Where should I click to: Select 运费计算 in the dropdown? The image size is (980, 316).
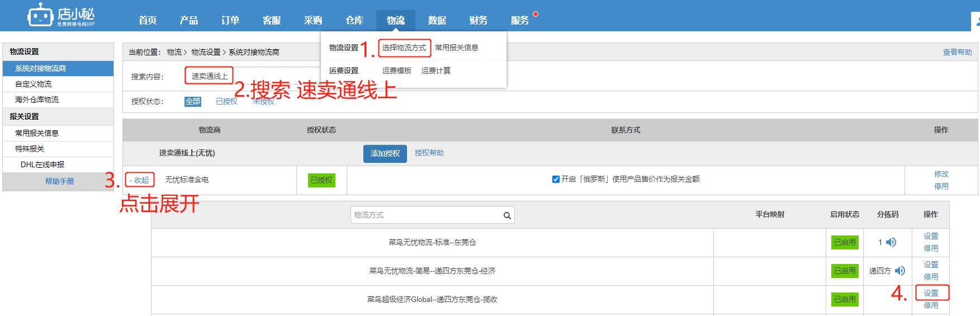436,70
